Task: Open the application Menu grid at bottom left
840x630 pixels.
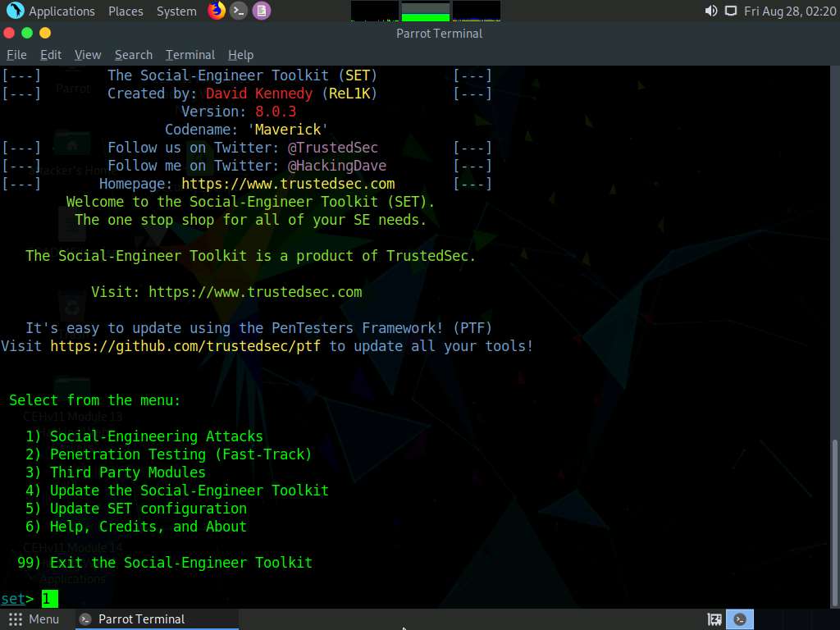Action: (14, 619)
